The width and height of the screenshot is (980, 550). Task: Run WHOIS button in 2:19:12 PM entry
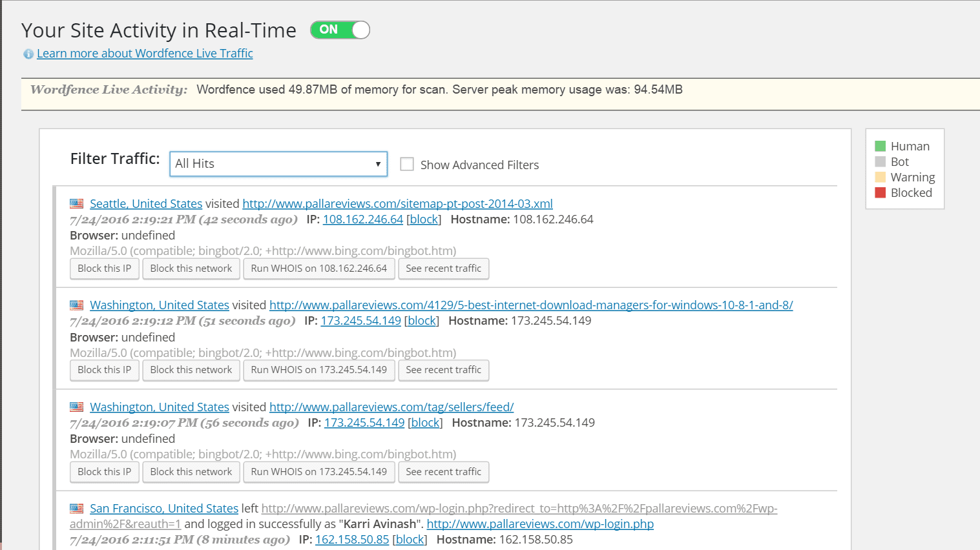(x=319, y=370)
